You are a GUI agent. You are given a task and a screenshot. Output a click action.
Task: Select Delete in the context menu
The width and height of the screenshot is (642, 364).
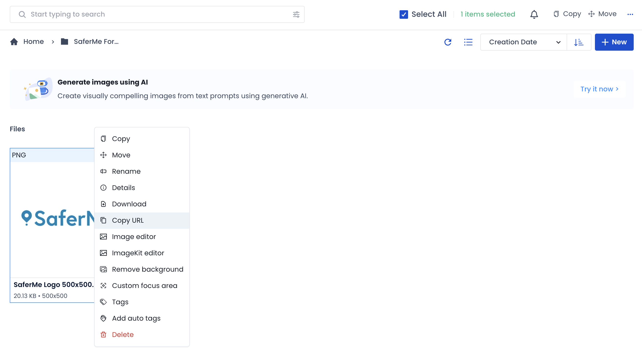click(x=123, y=335)
